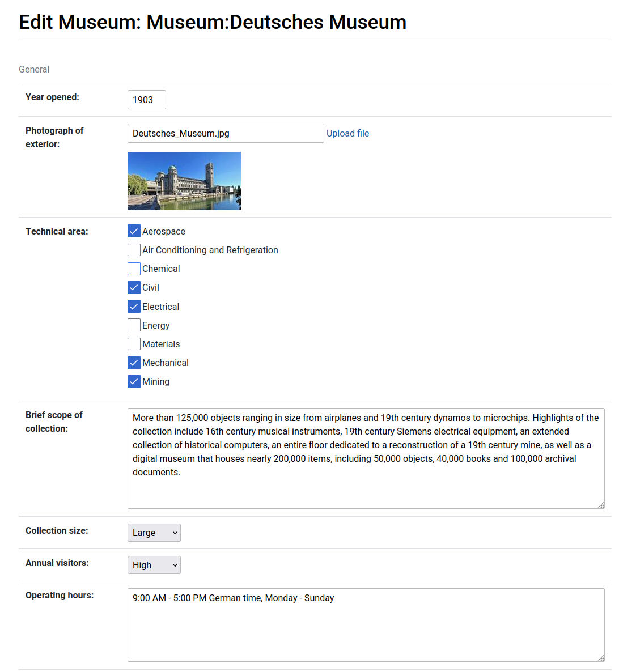Expand the Annual visitors dropdown
Screen dimensions: 636x672
154,565
